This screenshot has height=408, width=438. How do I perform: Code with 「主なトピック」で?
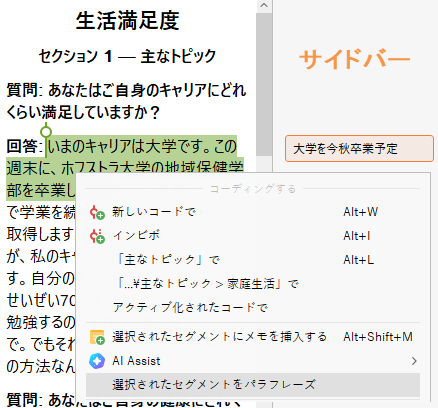(253, 260)
